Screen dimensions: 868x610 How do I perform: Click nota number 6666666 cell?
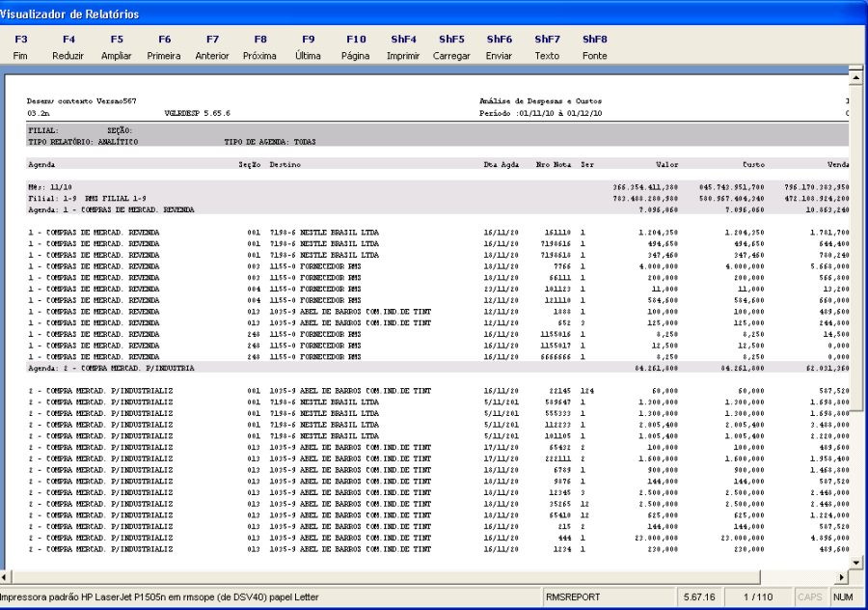point(556,357)
